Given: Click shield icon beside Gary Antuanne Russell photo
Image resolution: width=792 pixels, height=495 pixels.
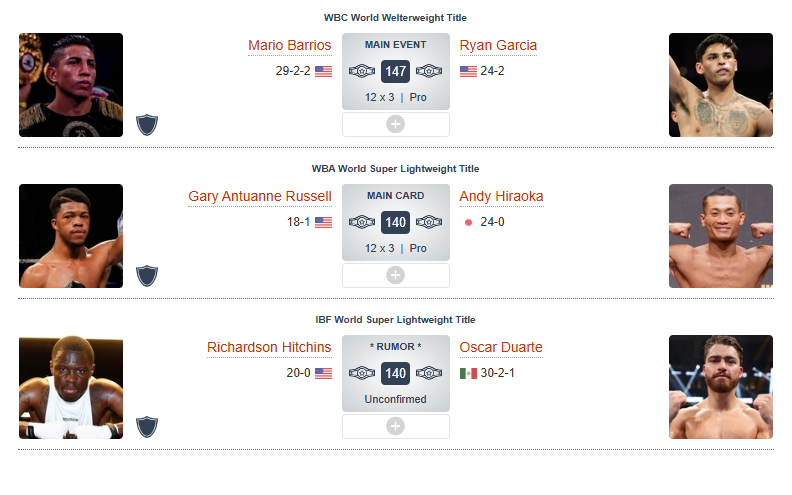Looking at the screenshot, I should [148, 275].
